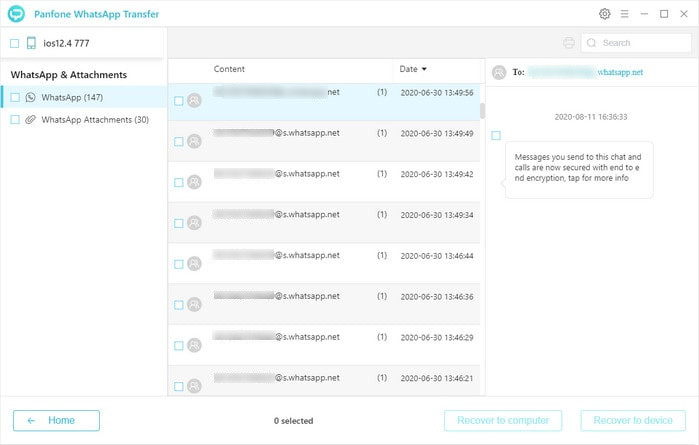699x445 pixels.
Task: Click the Panfone app logo icon
Action: [x=16, y=14]
